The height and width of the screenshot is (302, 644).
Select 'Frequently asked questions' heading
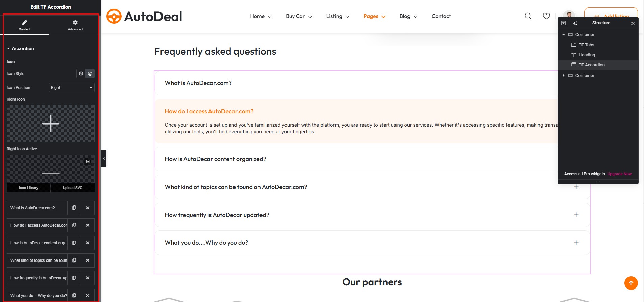(x=215, y=51)
